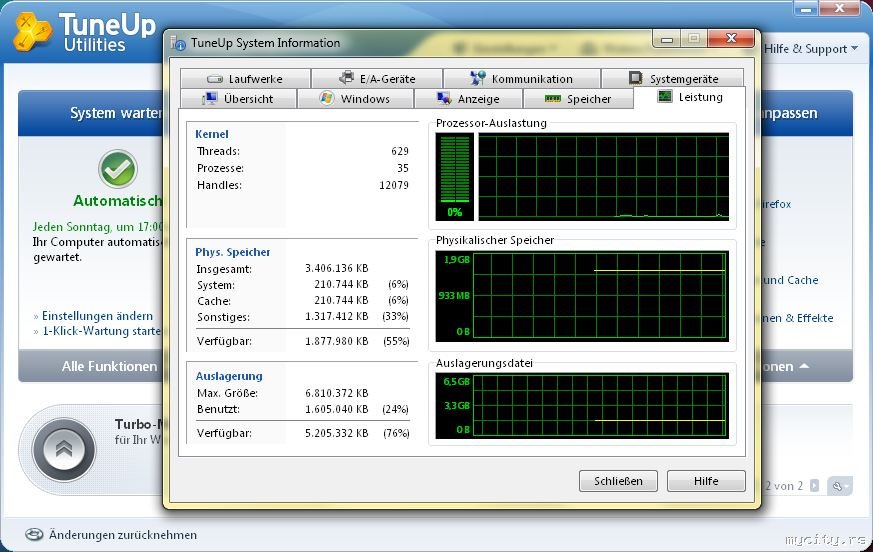Screen dimensions: 873x552
Task: Click Alle Funktionen bar in main window
Action: pyautogui.click(x=90, y=366)
